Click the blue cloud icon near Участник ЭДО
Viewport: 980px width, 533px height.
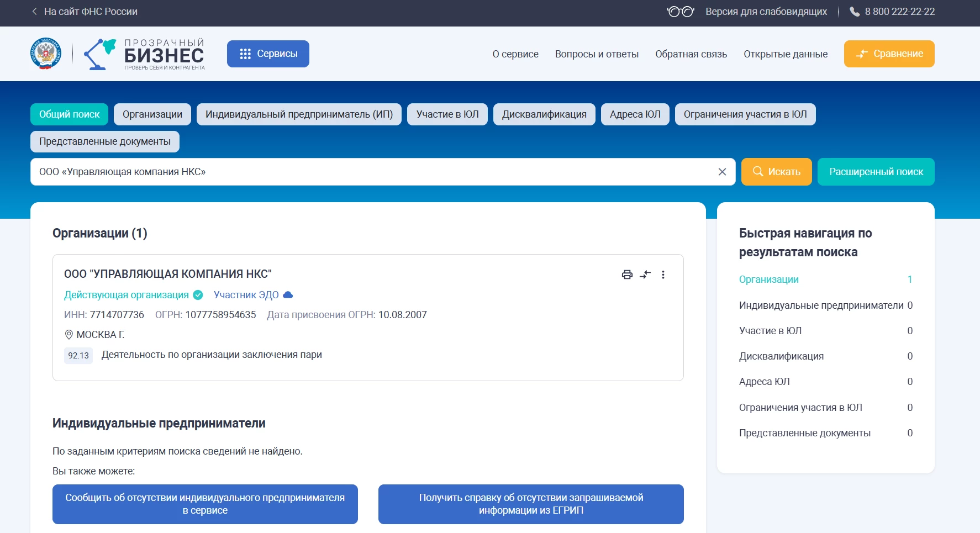[x=288, y=295]
